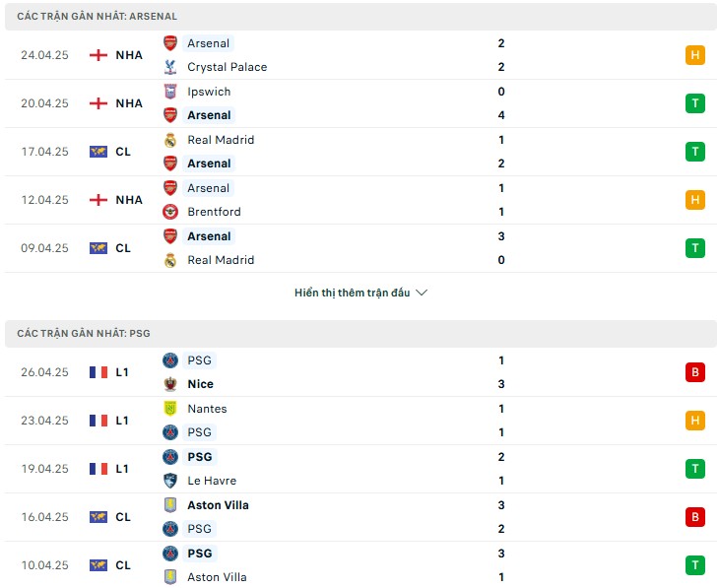Select the 'Các trận gần nhất: PSG' section header
Image resolution: width=719 pixels, height=588 pixels.
84,334
